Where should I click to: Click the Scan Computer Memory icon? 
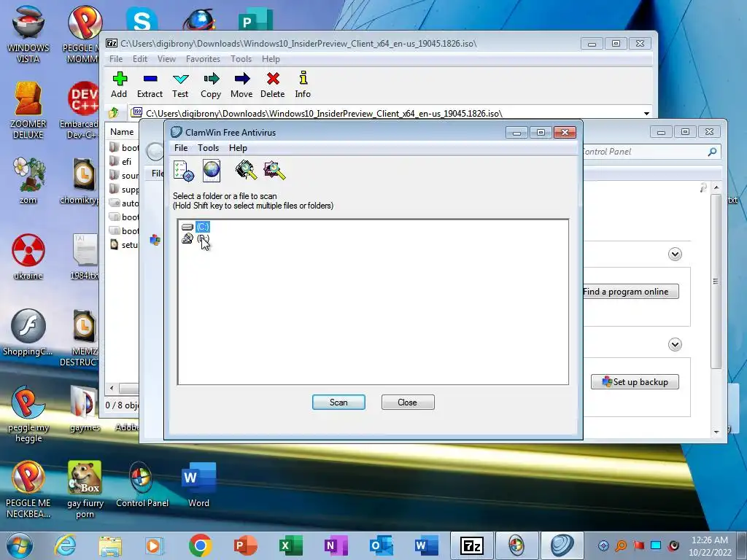(246, 170)
